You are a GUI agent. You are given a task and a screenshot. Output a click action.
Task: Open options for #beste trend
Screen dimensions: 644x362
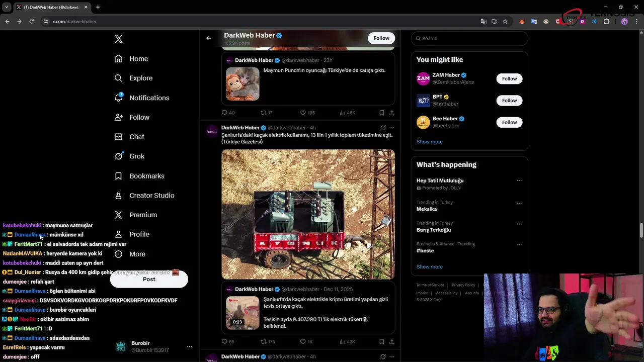click(x=519, y=245)
